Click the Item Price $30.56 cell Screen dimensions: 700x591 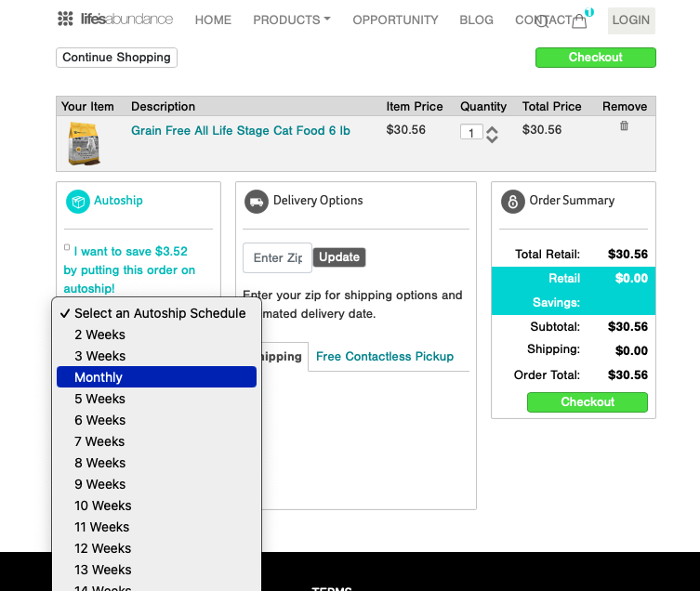click(x=406, y=130)
